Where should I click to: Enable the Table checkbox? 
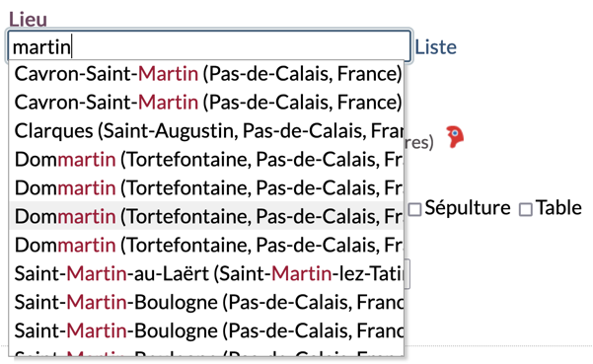pos(526,209)
